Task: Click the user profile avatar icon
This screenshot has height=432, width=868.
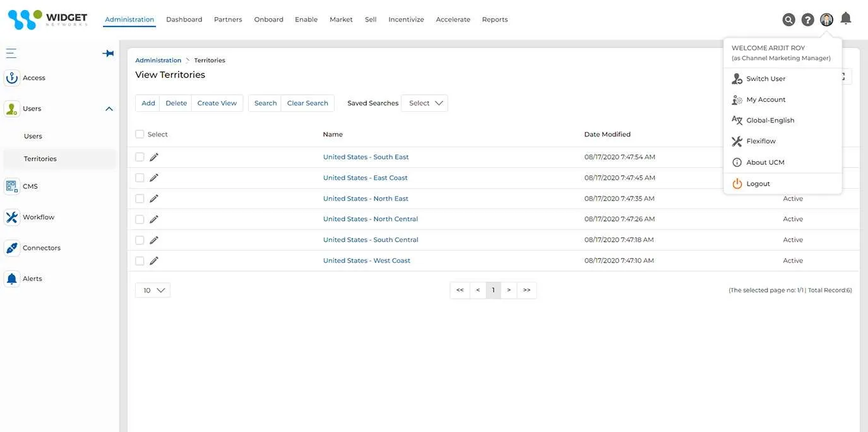Action: point(826,20)
